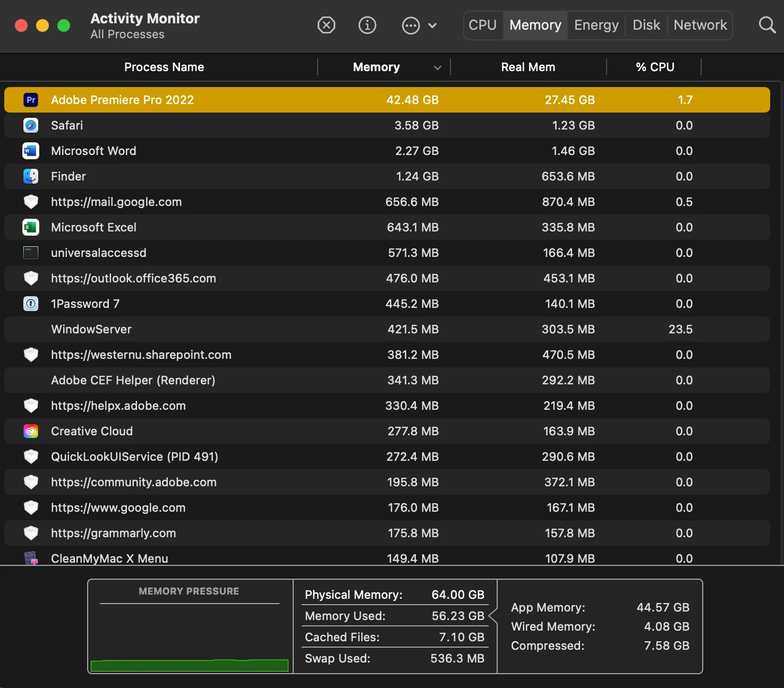Click shield icon beside https://westernu.sharepoint.com
This screenshot has width=784, height=688.
[31, 355]
